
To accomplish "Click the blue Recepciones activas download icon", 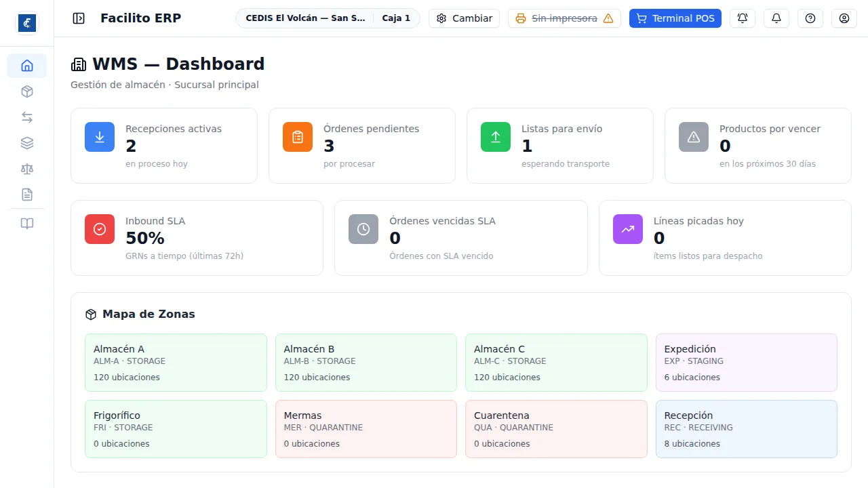I will click(x=100, y=137).
